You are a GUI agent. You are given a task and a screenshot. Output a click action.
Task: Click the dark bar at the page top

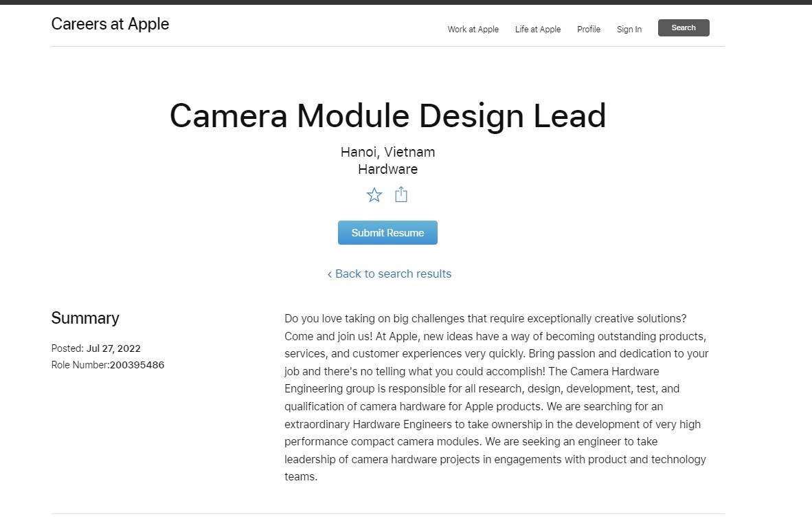[405, 2]
